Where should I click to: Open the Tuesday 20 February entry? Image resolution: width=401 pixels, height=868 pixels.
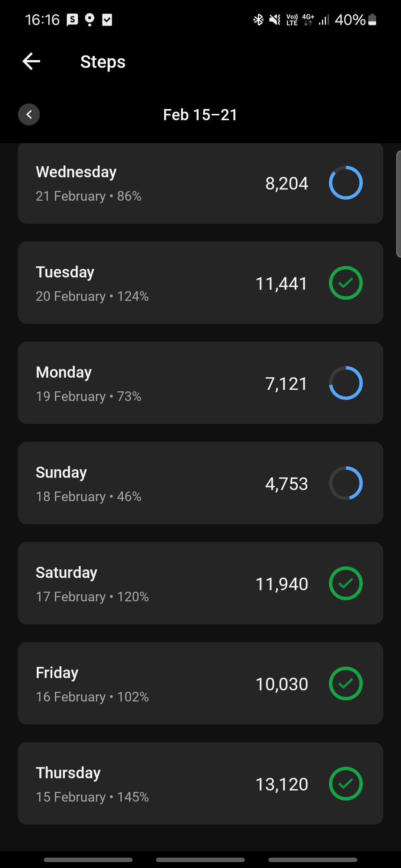pyautogui.click(x=149, y=283)
